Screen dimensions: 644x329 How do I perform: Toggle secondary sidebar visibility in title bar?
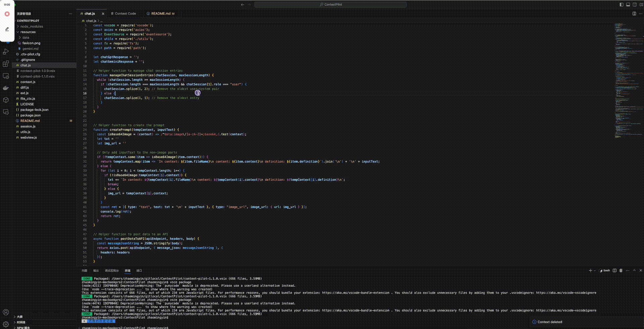[x=635, y=5]
